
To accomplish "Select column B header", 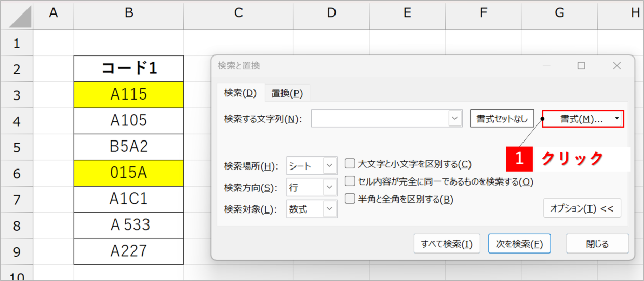I will (129, 14).
